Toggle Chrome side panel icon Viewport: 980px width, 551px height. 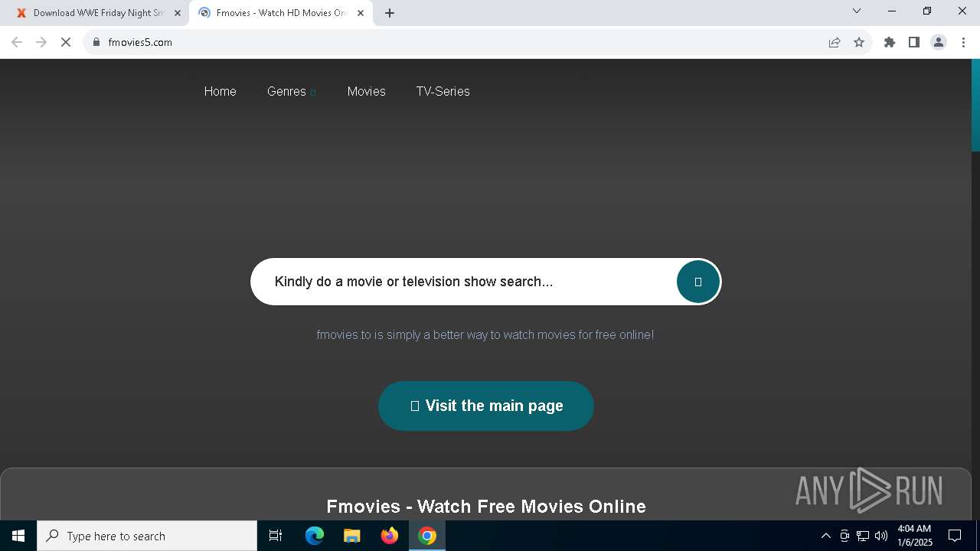(914, 42)
